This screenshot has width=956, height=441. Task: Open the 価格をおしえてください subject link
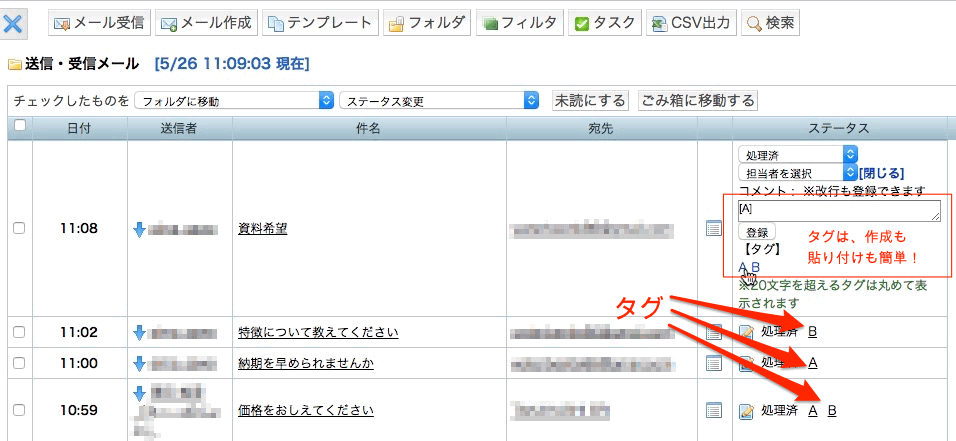click(305, 411)
